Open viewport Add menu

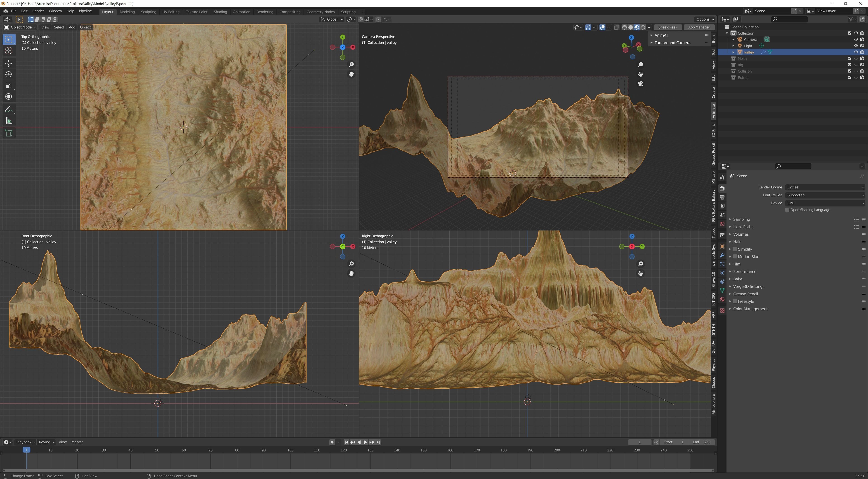[x=72, y=27]
